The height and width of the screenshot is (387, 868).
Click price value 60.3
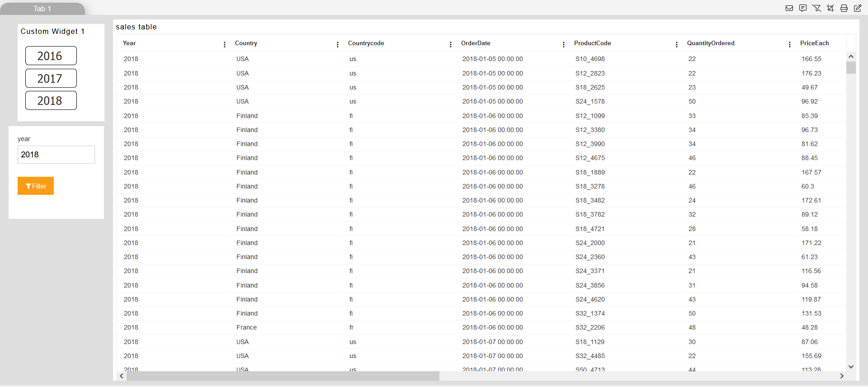click(x=808, y=186)
